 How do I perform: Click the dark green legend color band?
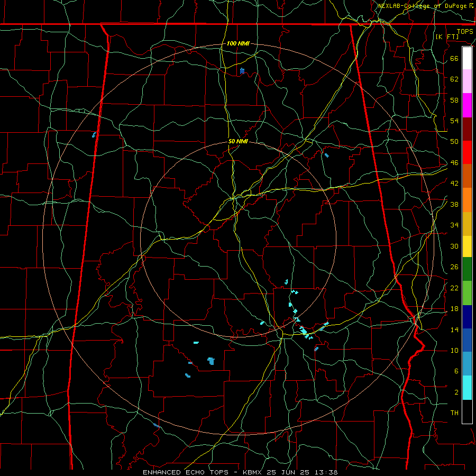pos(467,269)
